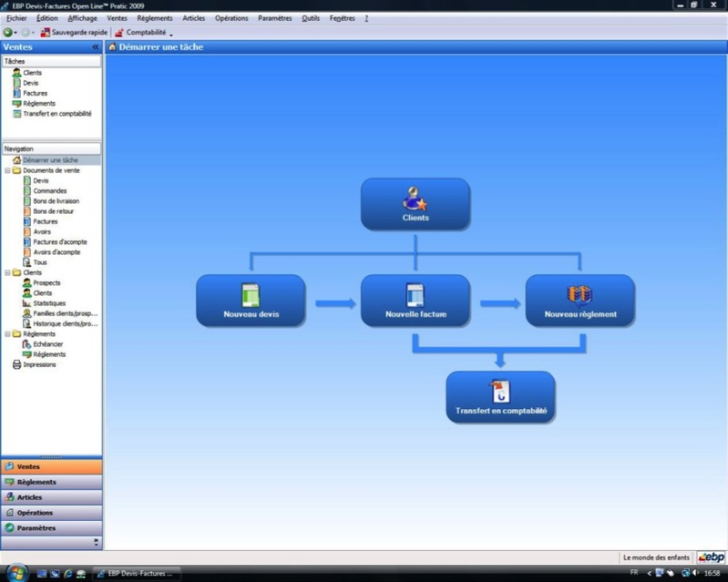Open the Fenêtres menu
Screen dimensions: 728x582
pyautogui.click(x=343, y=18)
